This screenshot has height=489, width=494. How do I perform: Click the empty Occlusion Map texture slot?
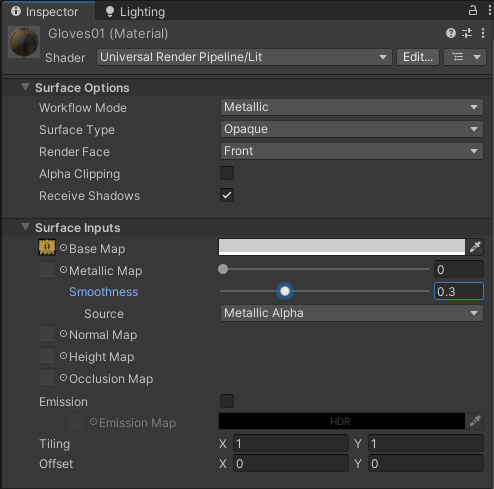47,377
